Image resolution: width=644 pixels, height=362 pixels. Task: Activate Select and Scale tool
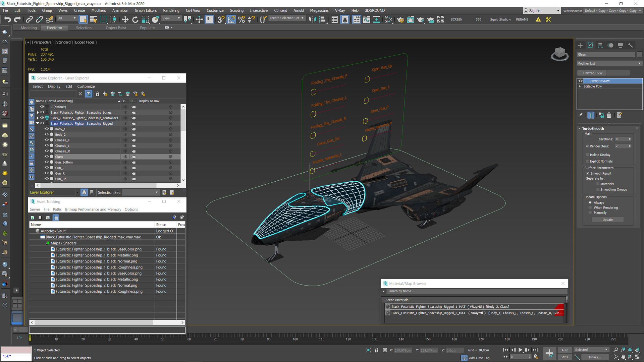point(145,19)
